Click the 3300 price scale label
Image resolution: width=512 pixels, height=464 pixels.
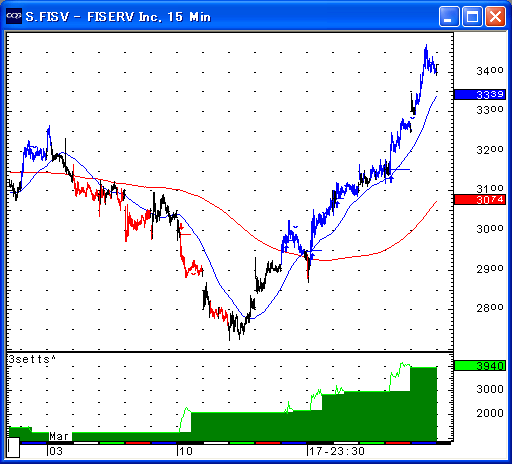click(490, 110)
